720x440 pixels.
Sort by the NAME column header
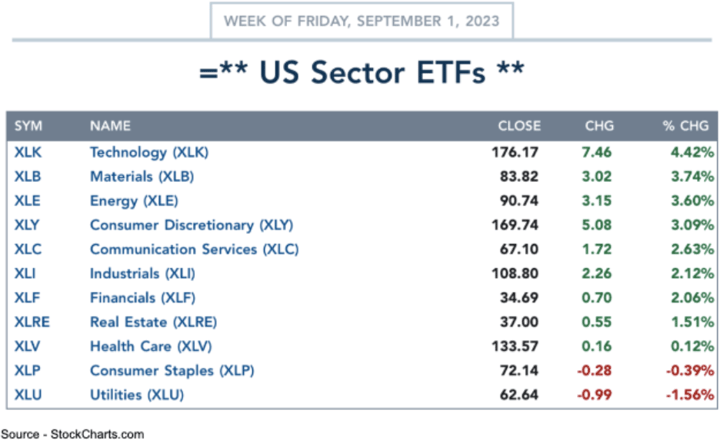(x=109, y=126)
